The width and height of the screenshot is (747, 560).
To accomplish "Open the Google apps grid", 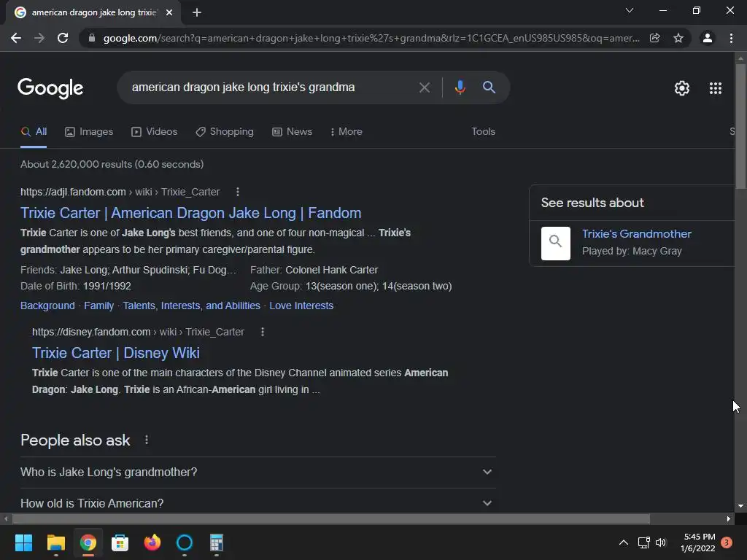I will 715,88.
